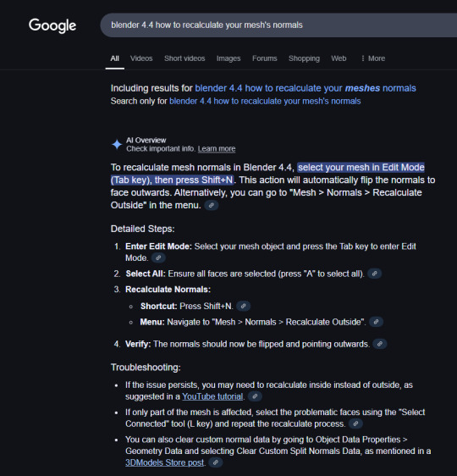Open the Learn more link
This screenshot has width=457, height=476.
click(217, 149)
